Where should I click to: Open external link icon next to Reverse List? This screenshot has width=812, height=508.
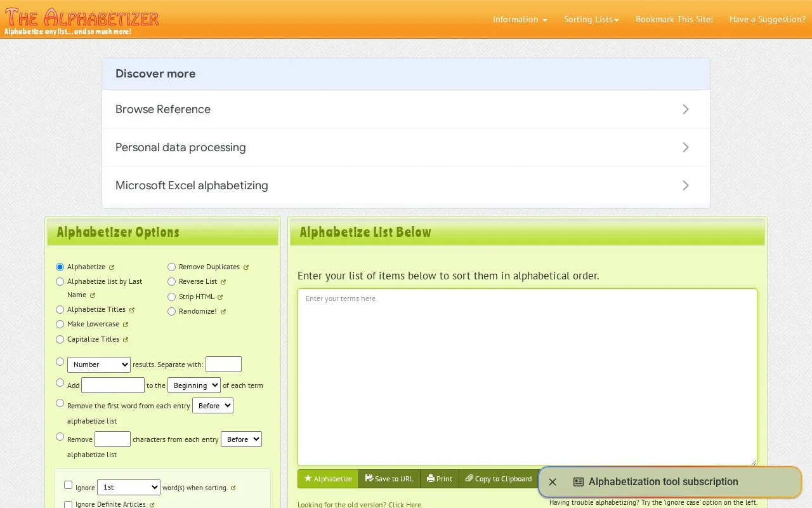pyautogui.click(x=223, y=282)
